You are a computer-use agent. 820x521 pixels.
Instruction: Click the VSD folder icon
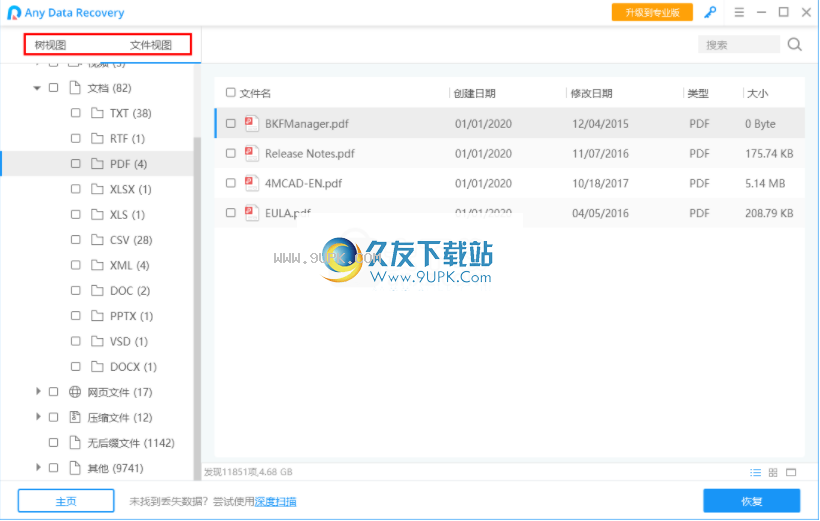click(97, 341)
